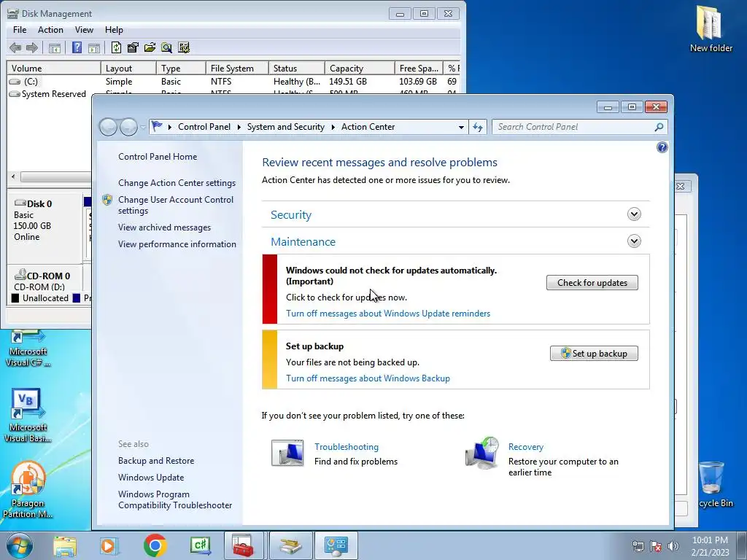This screenshot has height=560, width=747.
Task: Open the address bar history dropdown arrow
Action: (x=461, y=127)
